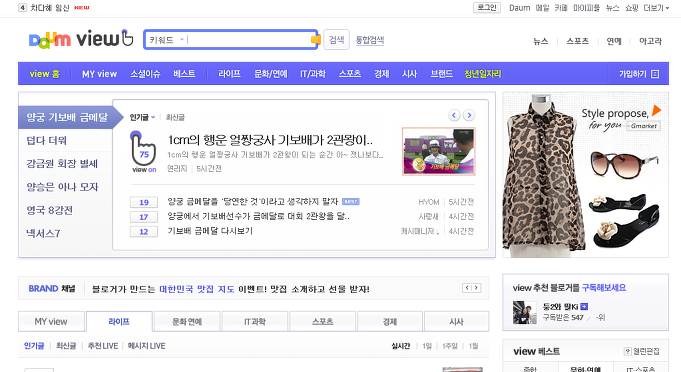Click the view on hand icon showing 75
Viewport: 681px width, 372px height.
(x=144, y=152)
